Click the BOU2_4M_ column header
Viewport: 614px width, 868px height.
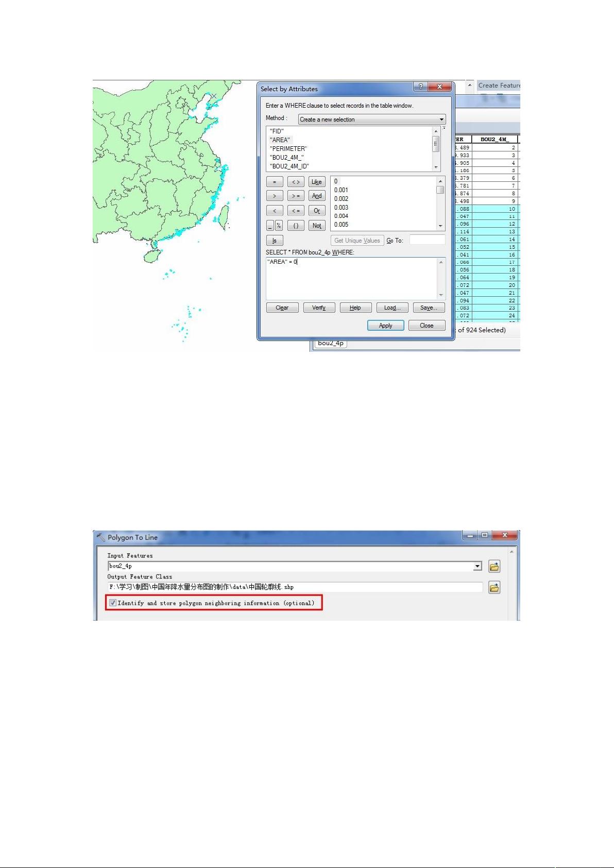pos(494,139)
